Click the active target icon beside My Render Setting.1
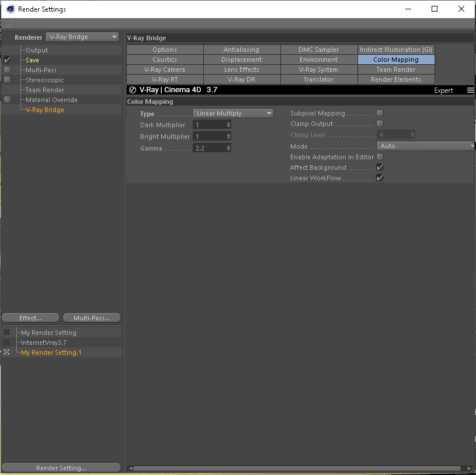This screenshot has height=475, width=476. tap(6, 352)
